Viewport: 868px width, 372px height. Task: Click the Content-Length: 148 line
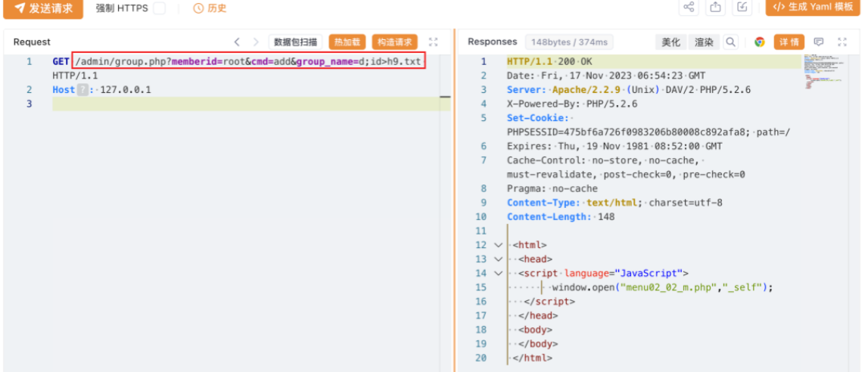coord(561,217)
